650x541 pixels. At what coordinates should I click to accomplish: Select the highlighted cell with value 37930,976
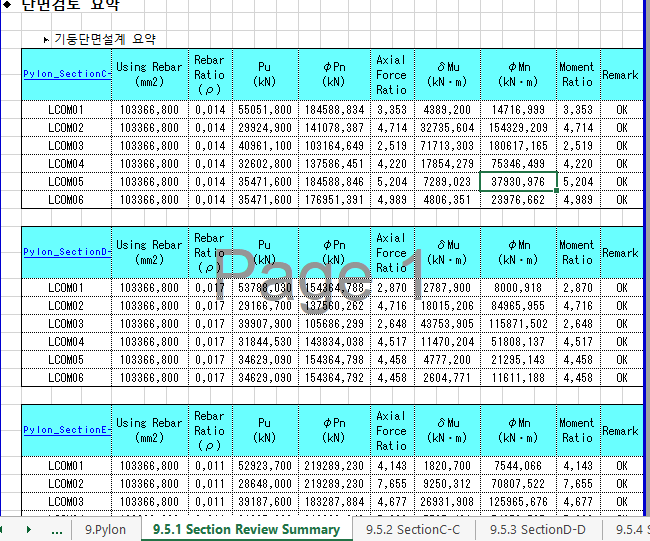519,181
